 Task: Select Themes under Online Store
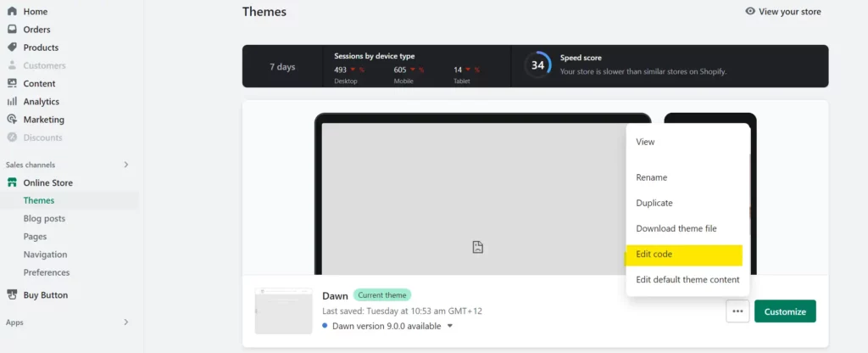pos(39,200)
